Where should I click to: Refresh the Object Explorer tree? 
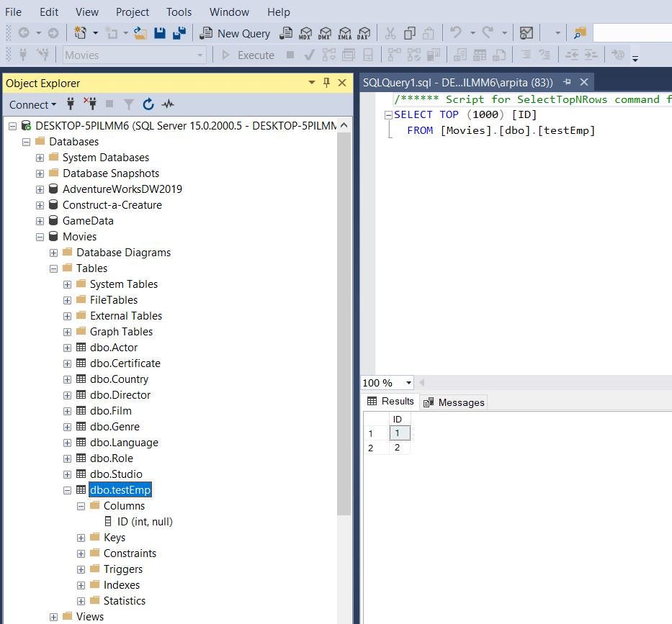148,104
